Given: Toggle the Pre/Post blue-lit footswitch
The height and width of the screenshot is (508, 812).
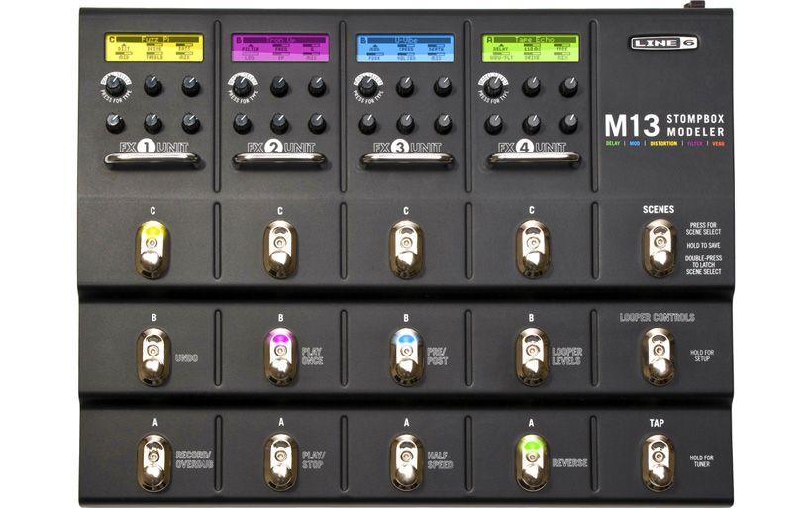Looking at the screenshot, I should (407, 356).
